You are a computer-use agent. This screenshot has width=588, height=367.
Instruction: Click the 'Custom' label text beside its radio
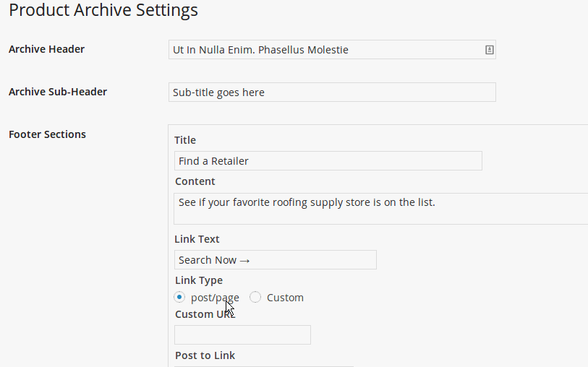[x=285, y=298]
